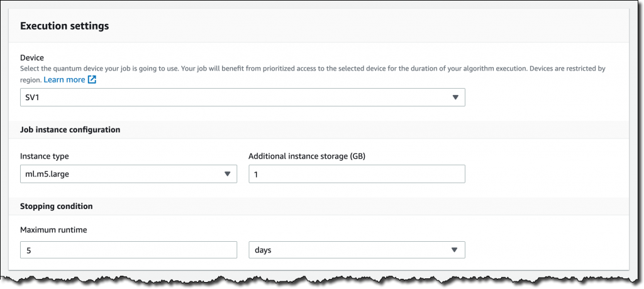
Task: Click the Additional instance storage (GB) label
Action: pyautogui.click(x=307, y=156)
